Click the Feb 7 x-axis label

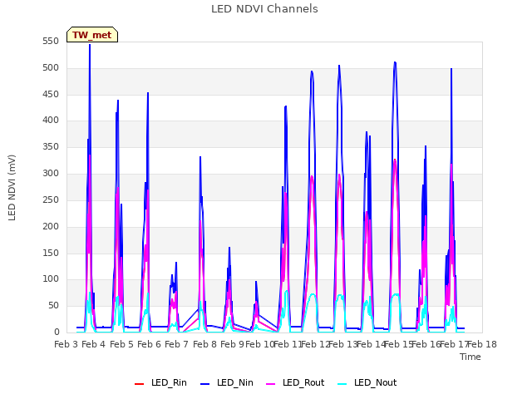click(176, 344)
